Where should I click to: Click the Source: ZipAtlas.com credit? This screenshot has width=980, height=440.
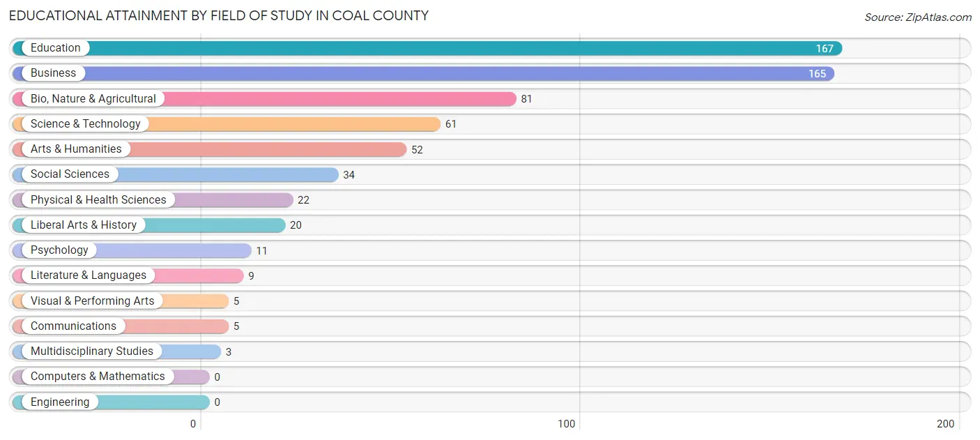click(918, 17)
